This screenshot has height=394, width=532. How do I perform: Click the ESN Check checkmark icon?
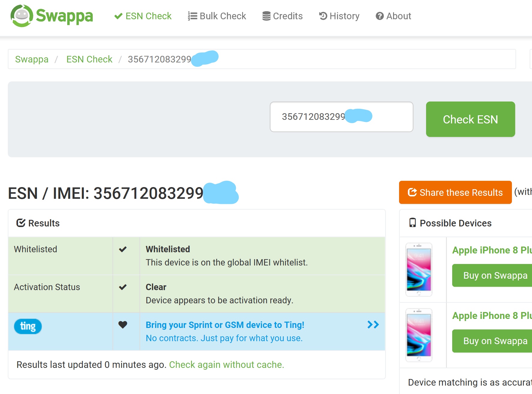tap(118, 16)
